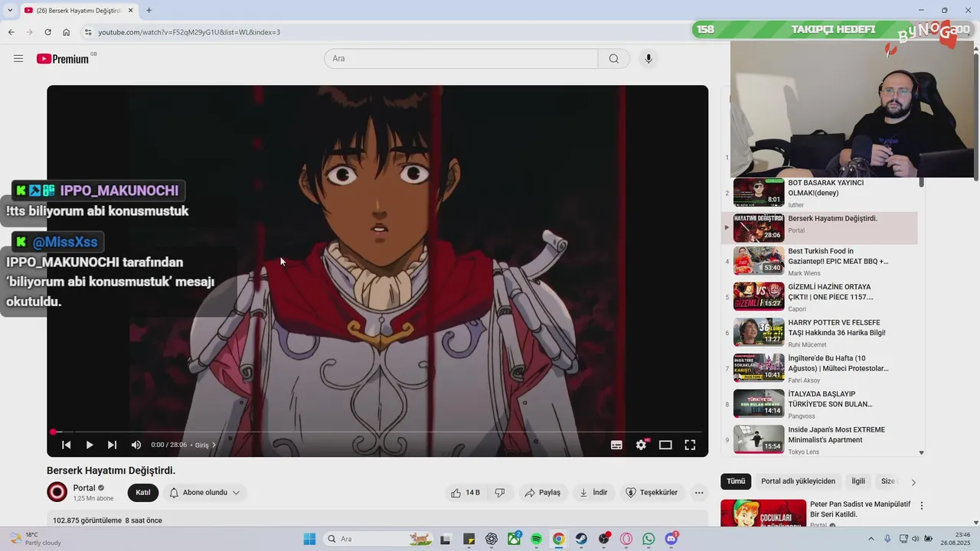Select the Size filter chip

(888, 481)
